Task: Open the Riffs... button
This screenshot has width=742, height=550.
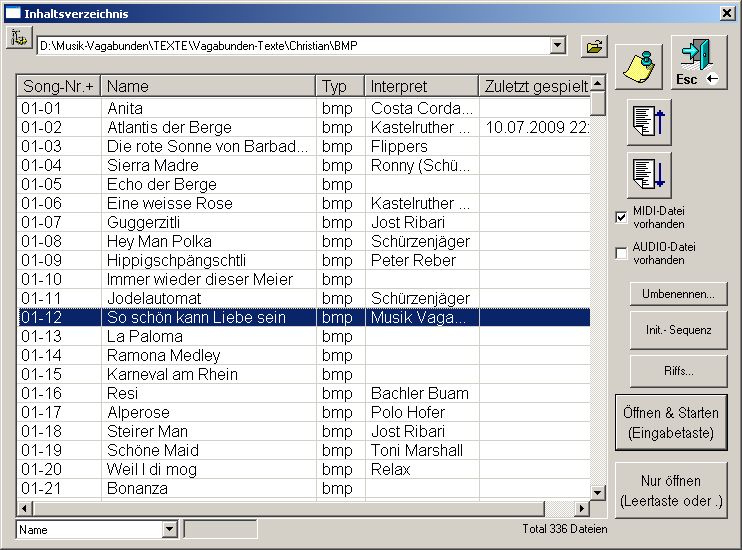Action: [678, 371]
